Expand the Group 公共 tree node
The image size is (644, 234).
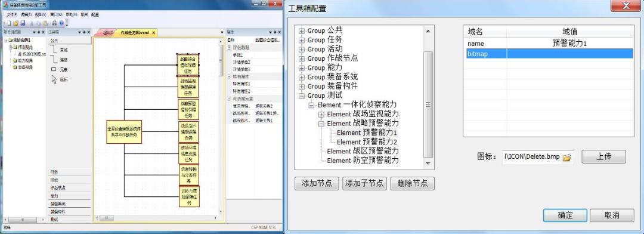coord(302,31)
